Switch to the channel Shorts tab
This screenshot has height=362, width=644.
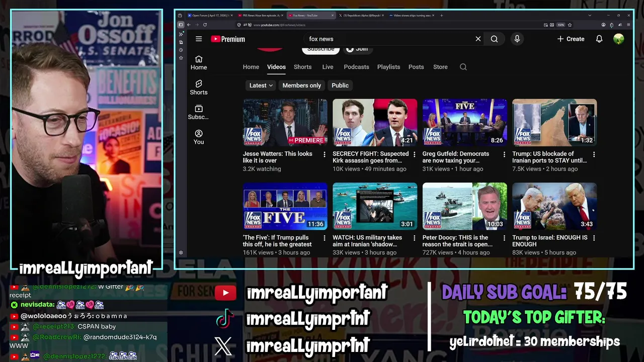click(x=302, y=67)
